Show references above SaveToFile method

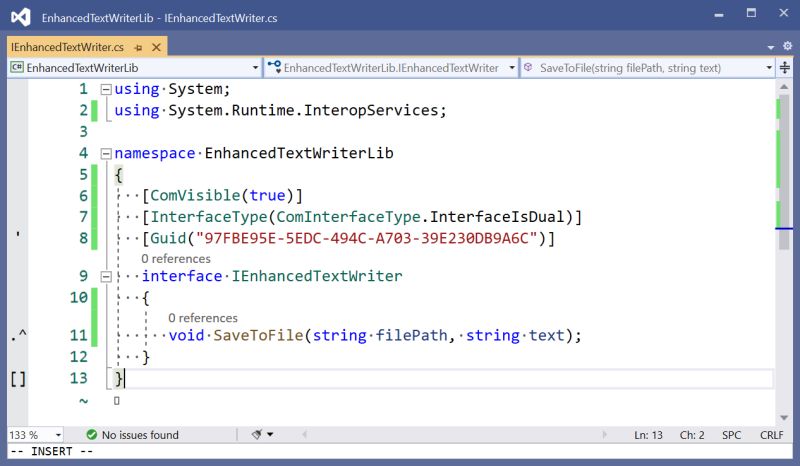[203, 318]
